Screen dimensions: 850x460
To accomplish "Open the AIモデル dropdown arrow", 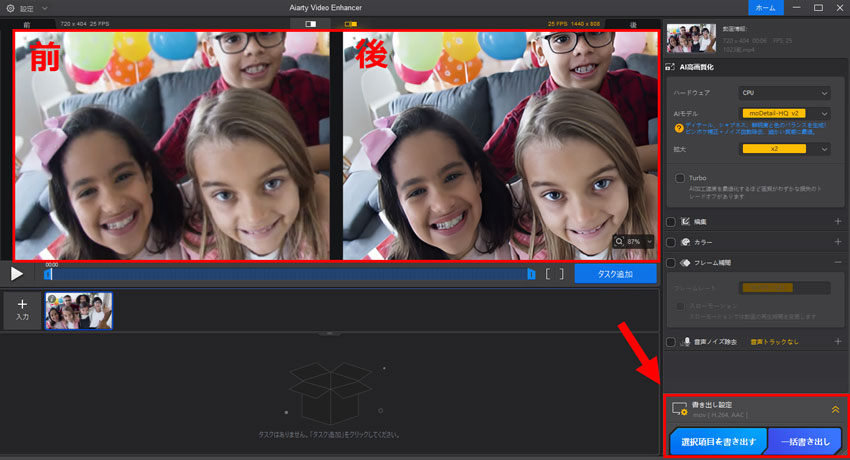I will pos(824,114).
